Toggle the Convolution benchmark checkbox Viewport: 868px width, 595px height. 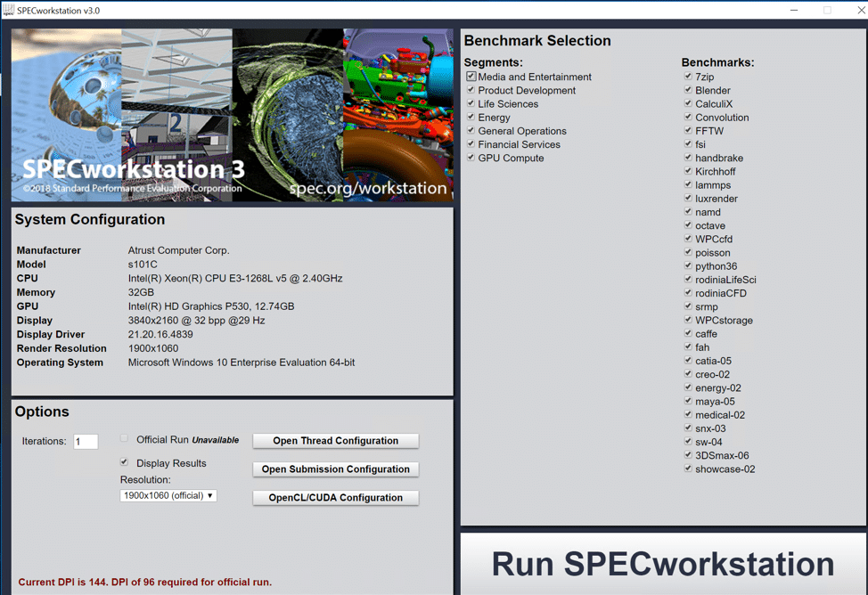click(x=688, y=117)
